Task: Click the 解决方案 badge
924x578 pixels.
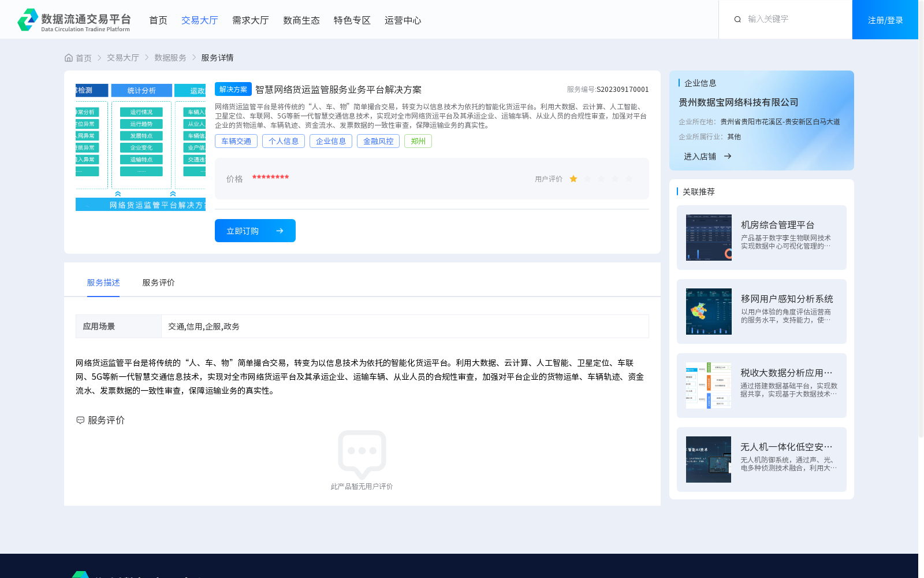Action: (x=233, y=89)
